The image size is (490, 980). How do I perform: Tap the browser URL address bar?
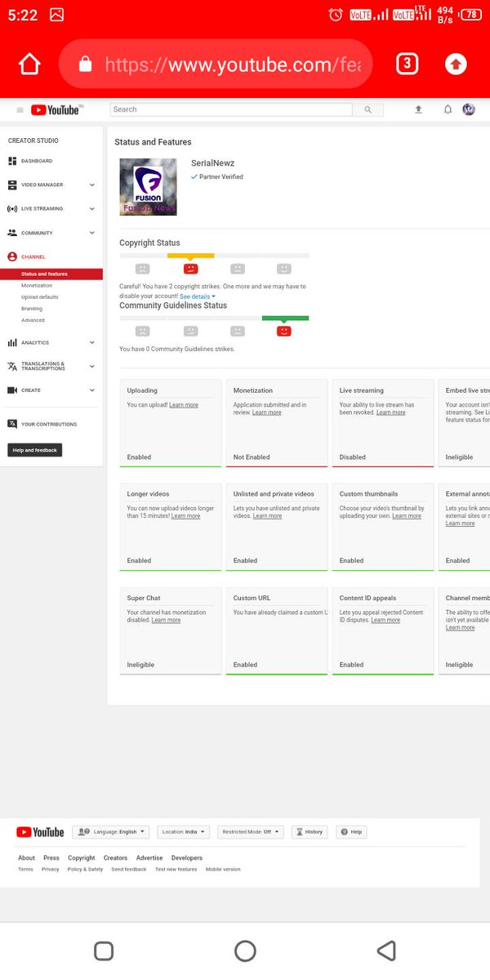coord(216,65)
